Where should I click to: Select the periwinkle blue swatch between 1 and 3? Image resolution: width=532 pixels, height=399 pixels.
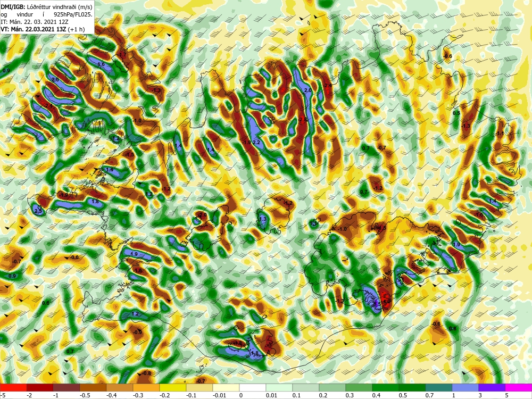[465, 387]
